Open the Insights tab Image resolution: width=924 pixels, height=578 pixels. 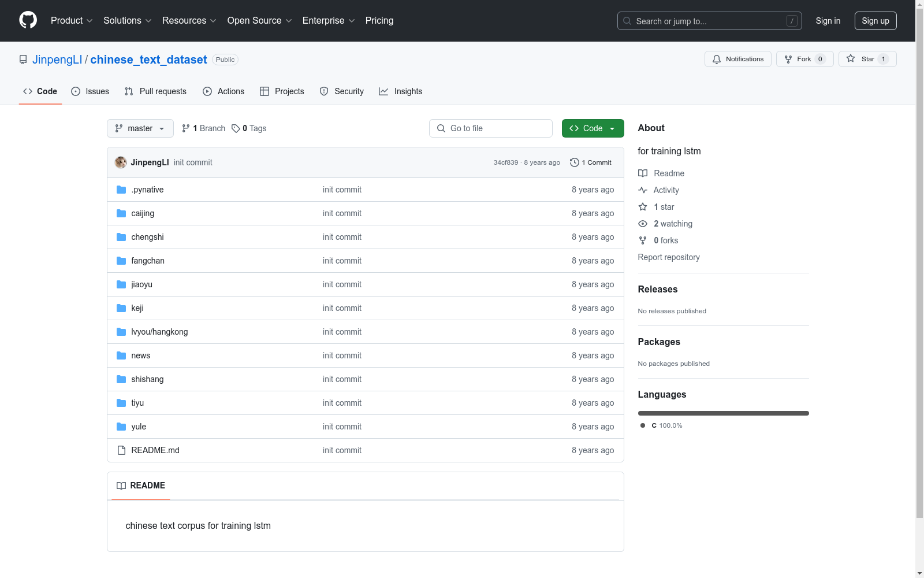(x=400, y=91)
